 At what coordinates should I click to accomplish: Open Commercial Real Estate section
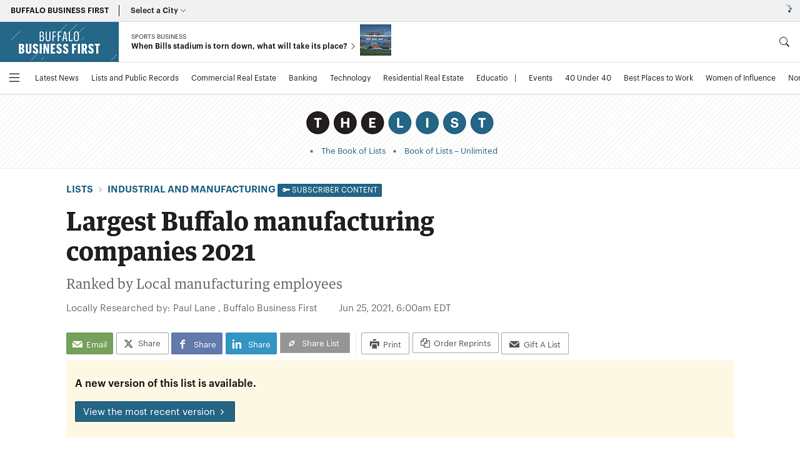coord(234,78)
